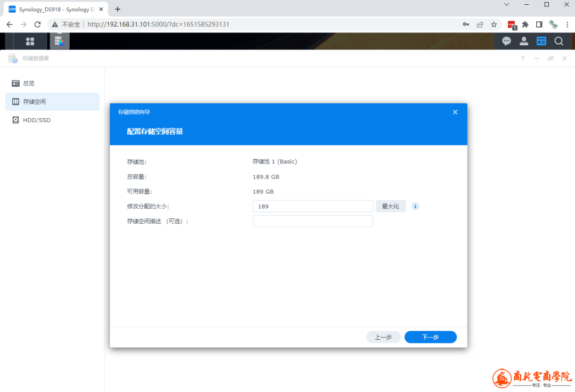Close the 存储创建向导 dialog
Viewport: 575px width, 392px height.
click(455, 112)
